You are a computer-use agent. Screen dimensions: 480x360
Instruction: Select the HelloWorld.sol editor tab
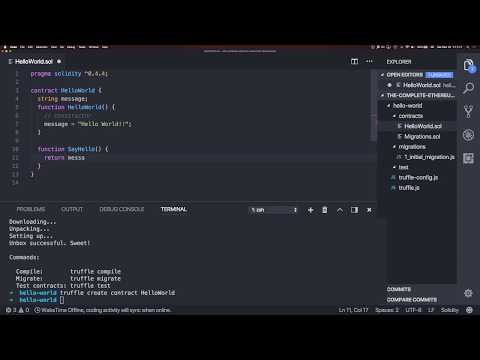pos(34,61)
